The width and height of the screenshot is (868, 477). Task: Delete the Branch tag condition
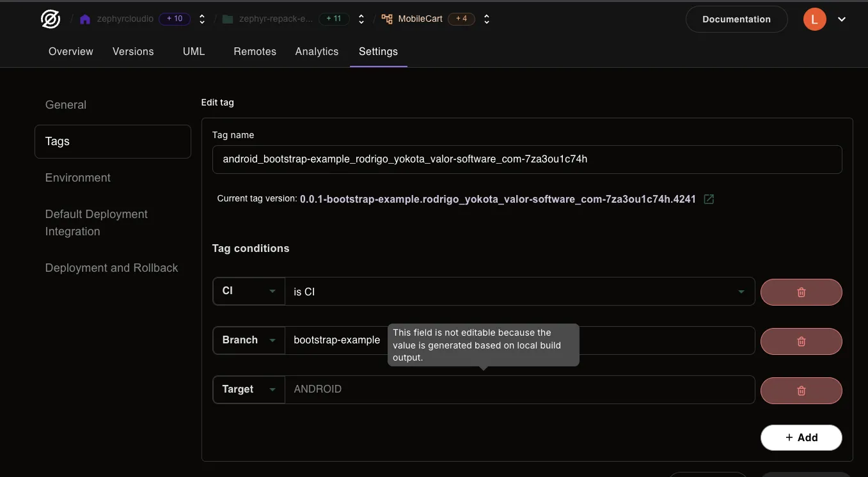tap(801, 341)
